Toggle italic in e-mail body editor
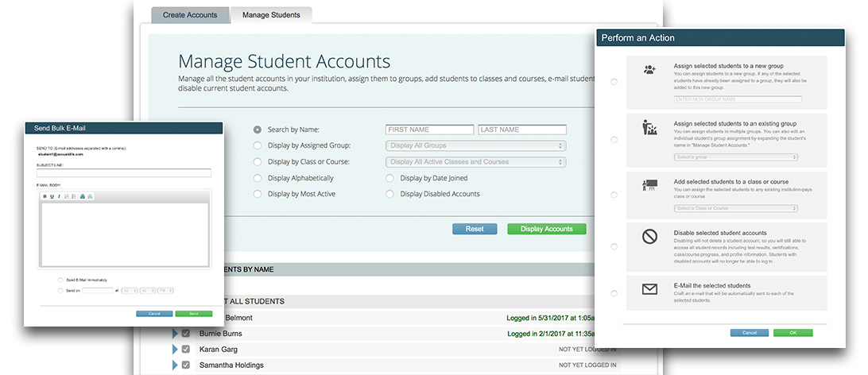This screenshot has height=375, width=868. pyautogui.click(x=59, y=196)
